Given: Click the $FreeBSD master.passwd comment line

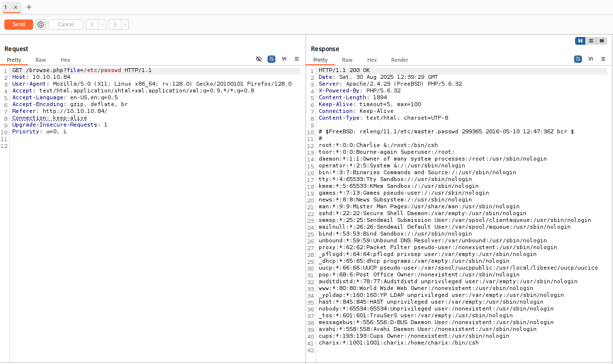Looking at the screenshot, I should click(x=446, y=131).
